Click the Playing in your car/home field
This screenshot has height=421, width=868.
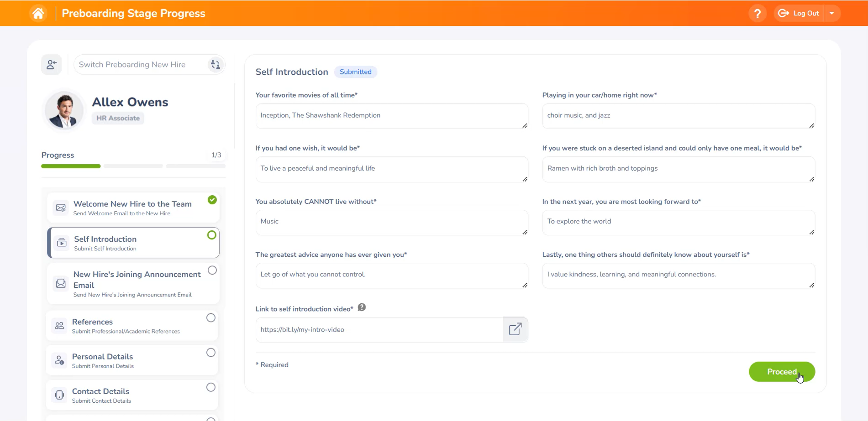tap(679, 116)
